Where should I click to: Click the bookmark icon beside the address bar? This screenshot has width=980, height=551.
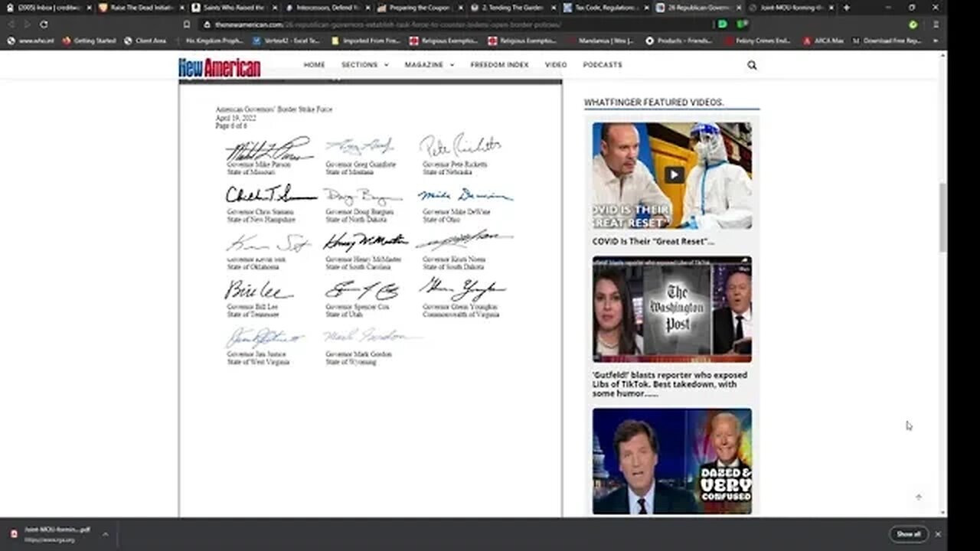(x=188, y=24)
